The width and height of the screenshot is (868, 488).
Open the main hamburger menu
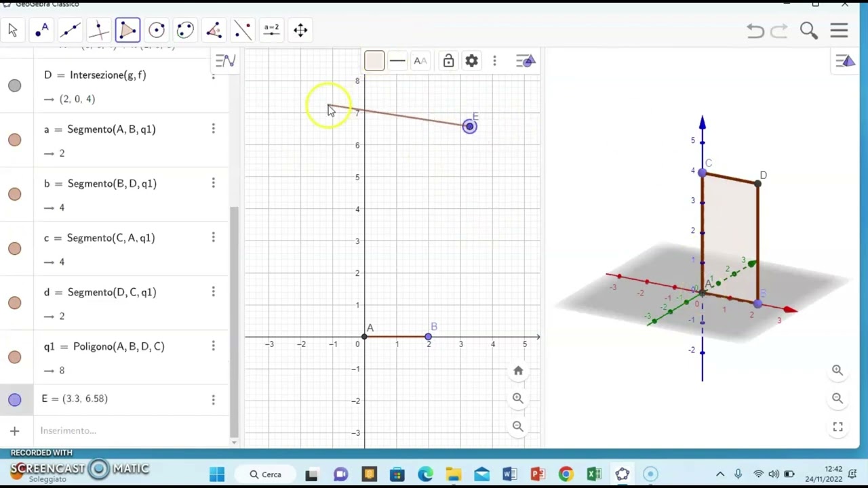(x=839, y=30)
